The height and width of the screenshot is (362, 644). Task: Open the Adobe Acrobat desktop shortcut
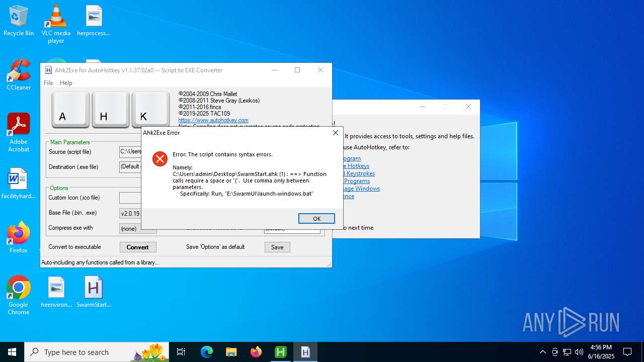(x=19, y=133)
